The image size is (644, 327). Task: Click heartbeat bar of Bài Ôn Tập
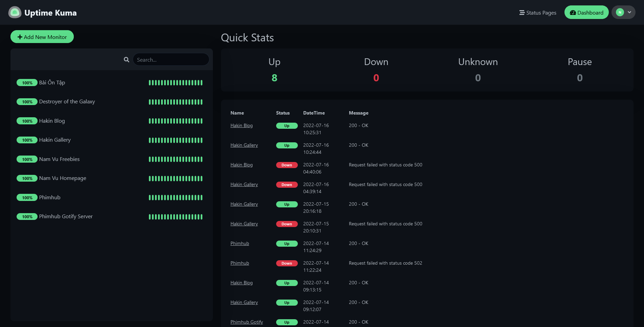(176, 83)
